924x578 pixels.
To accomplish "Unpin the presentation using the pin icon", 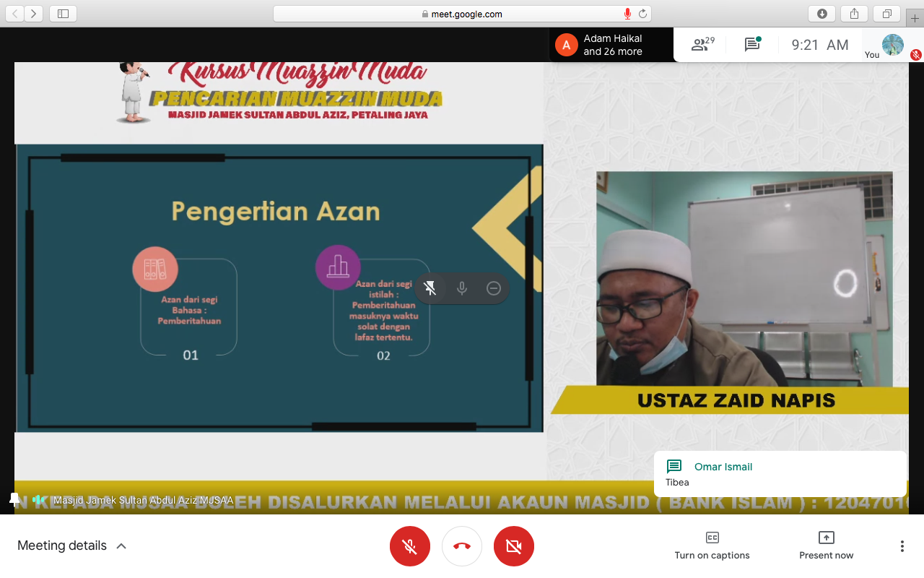I will 430,289.
